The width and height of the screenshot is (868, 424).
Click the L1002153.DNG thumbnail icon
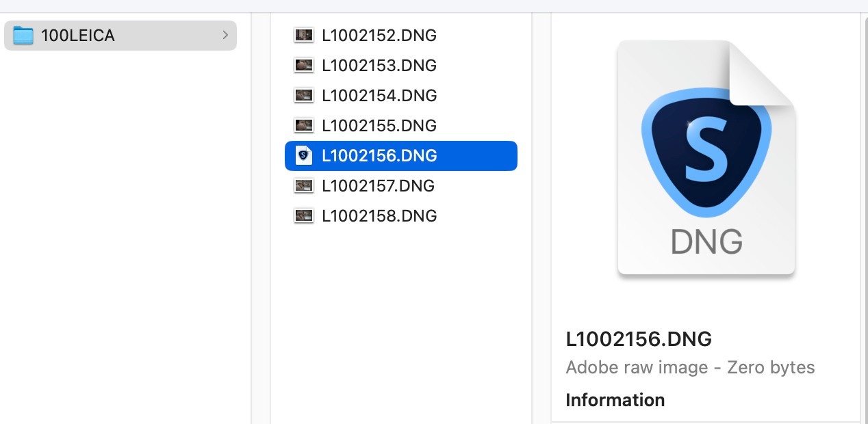(303, 65)
